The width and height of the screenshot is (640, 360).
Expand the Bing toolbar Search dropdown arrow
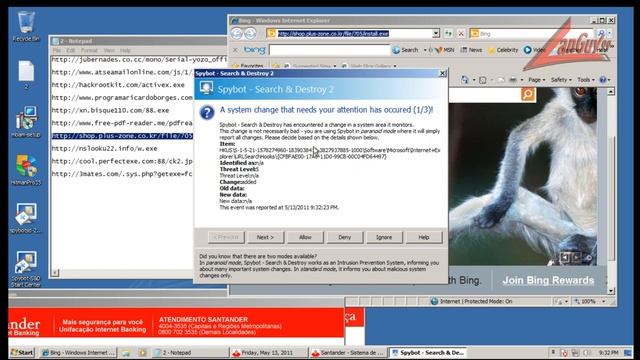424,50
